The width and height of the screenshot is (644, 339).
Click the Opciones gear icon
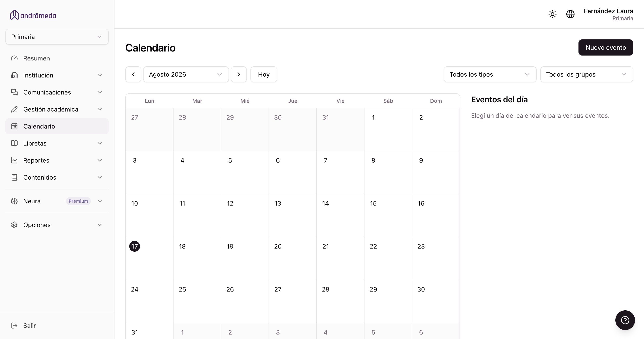[x=14, y=225]
